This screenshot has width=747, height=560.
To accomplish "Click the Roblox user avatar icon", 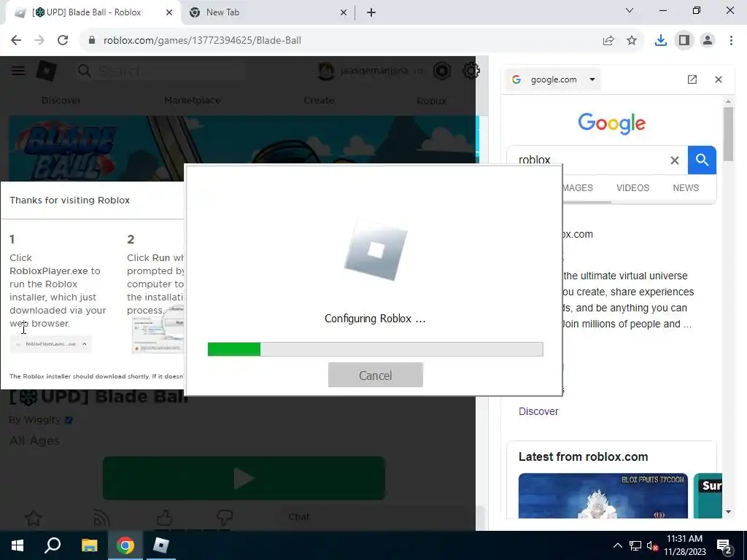I will (x=326, y=71).
